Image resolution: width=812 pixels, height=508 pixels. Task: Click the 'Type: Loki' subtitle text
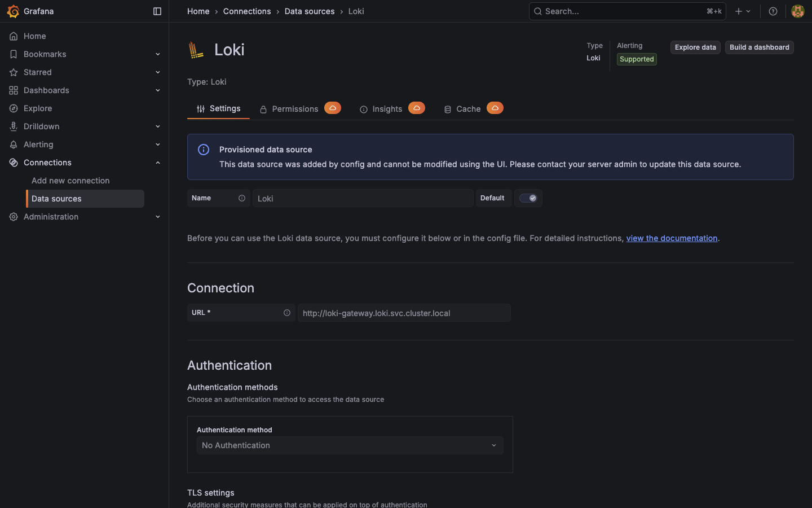[207, 82]
